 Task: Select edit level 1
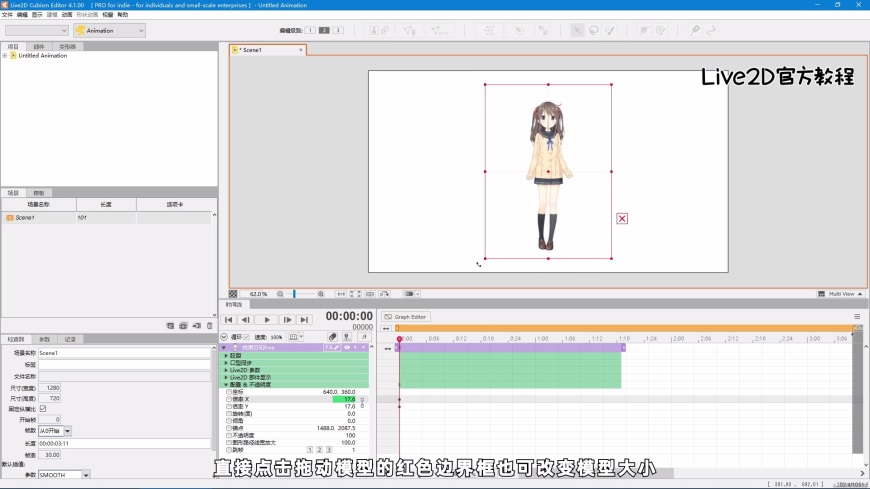310,31
